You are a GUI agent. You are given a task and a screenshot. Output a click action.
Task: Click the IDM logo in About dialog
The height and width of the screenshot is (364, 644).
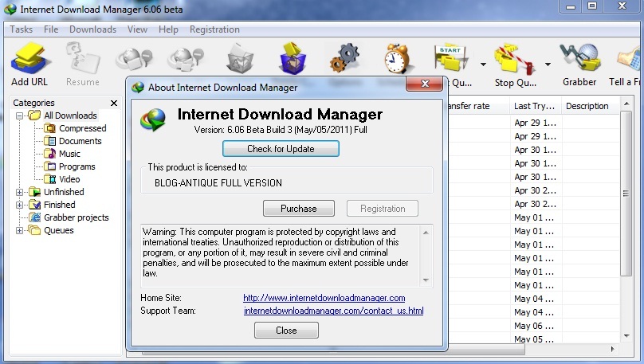[153, 119]
